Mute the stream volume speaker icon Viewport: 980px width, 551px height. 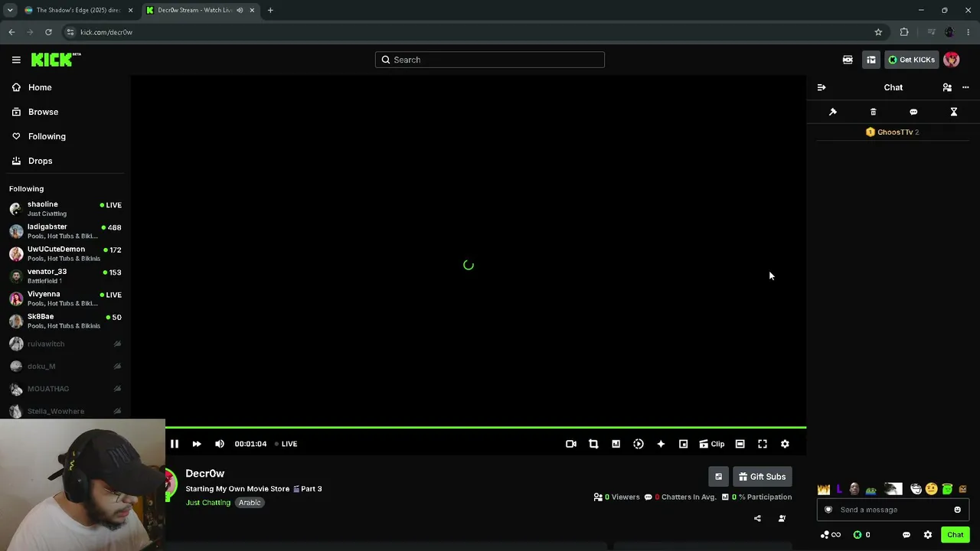click(x=220, y=444)
